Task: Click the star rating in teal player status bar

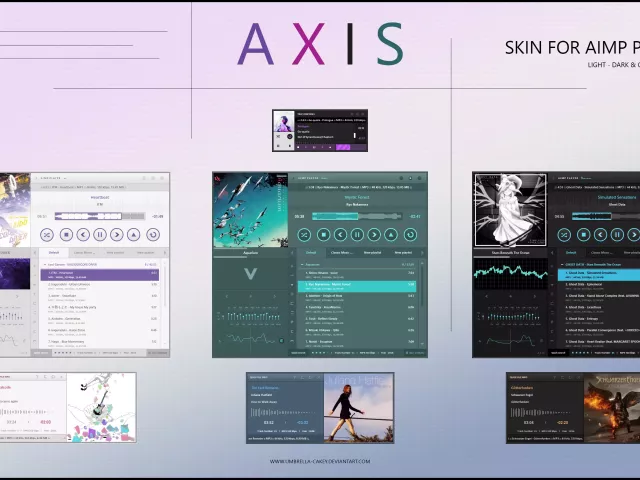Action: click(319, 353)
